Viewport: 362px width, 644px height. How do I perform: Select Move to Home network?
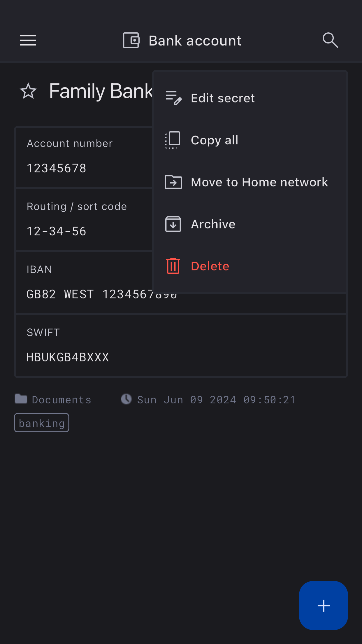click(x=259, y=182)
